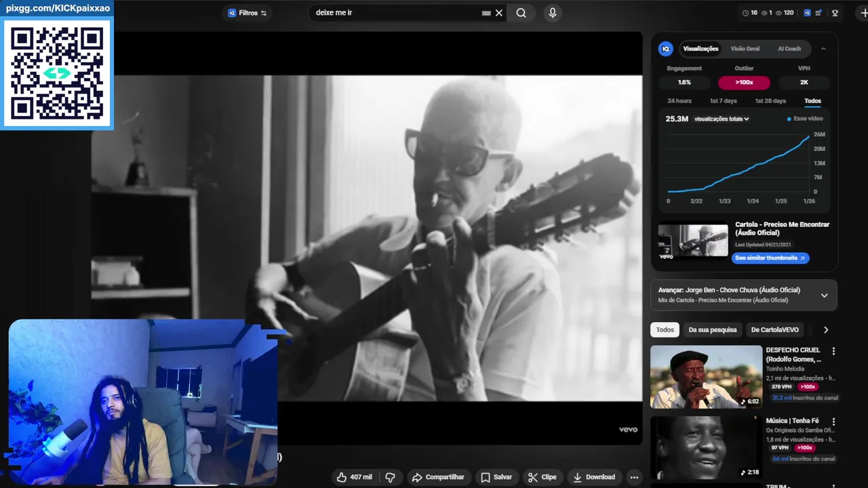Switch to the Visão Geral tab
The height and width of the screenshot is (488, 868).
745,49
